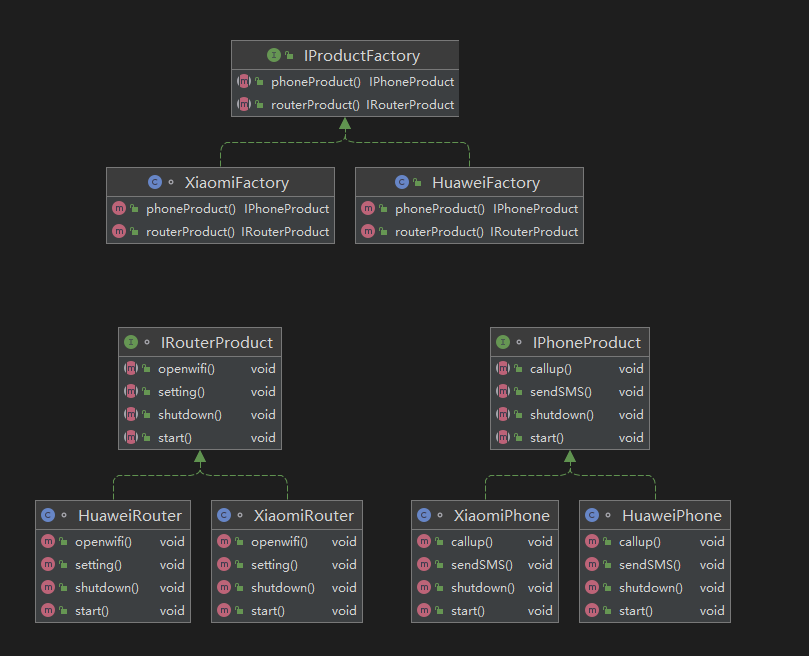This screenshot has height=656, width=809.
Task: Click abstract method icon of IPhoneProduct callup()
Action: (503, 369)
